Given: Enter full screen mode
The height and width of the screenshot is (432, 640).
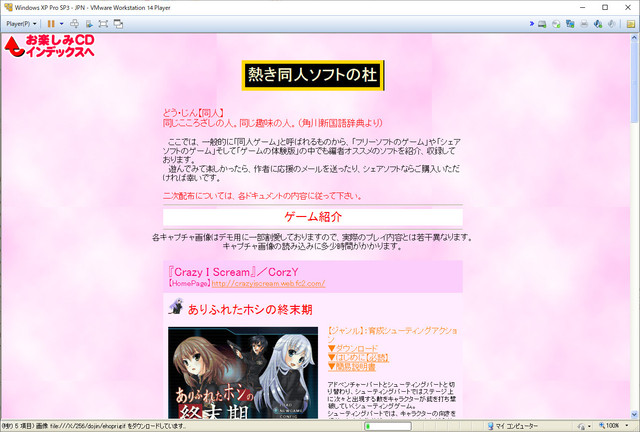Looking at the screenshot, I should pos(103,24).
